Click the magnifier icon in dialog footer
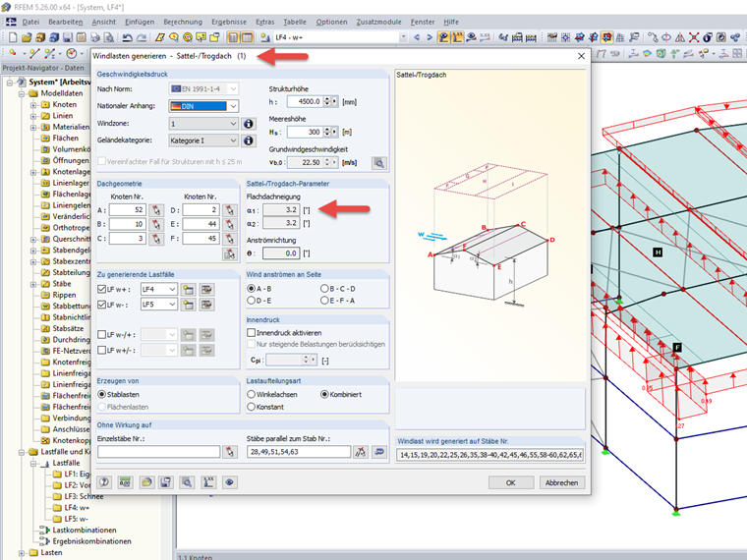747x560 pixels. coord(187,482)
